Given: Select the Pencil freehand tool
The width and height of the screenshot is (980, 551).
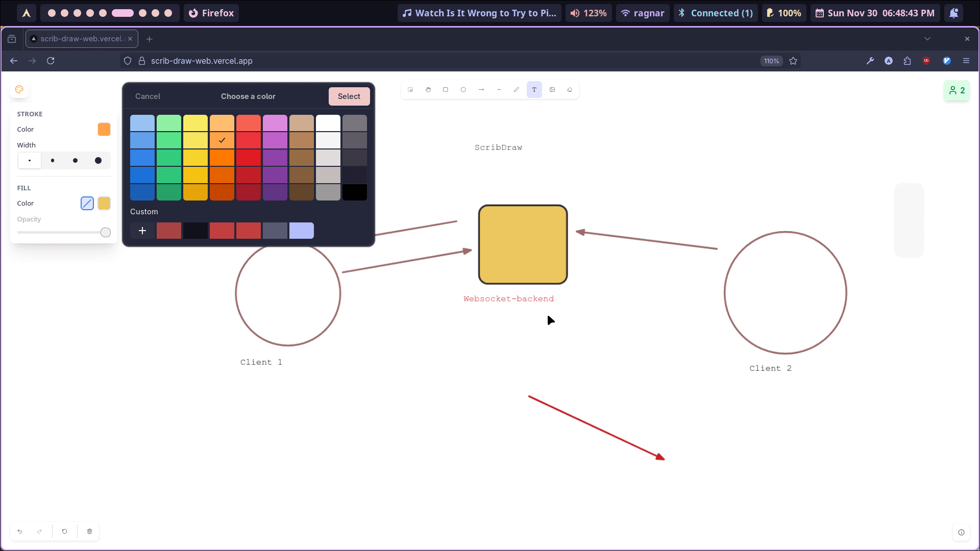Looking at the screenshot, I should click(x=517, y=89).
